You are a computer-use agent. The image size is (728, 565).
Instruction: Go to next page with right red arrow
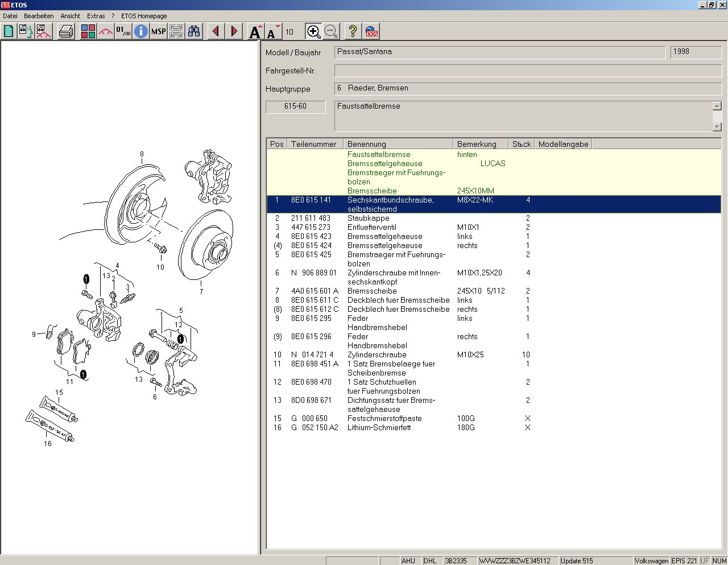[234, 31]
